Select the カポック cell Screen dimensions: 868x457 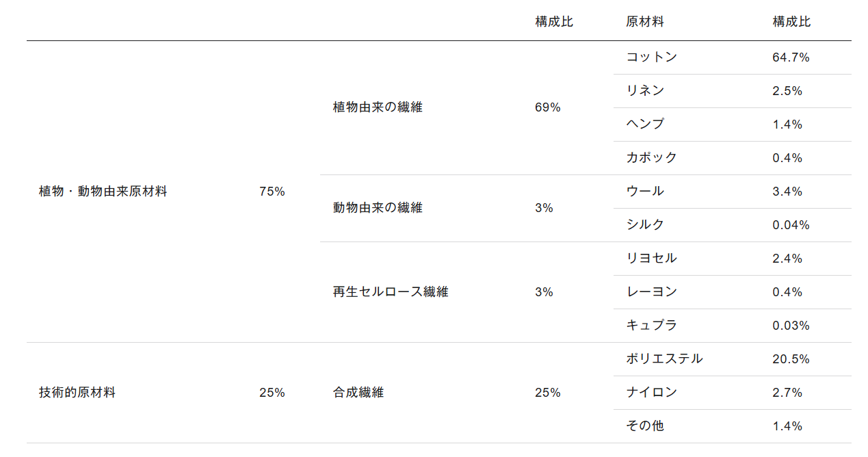[651, 158]
